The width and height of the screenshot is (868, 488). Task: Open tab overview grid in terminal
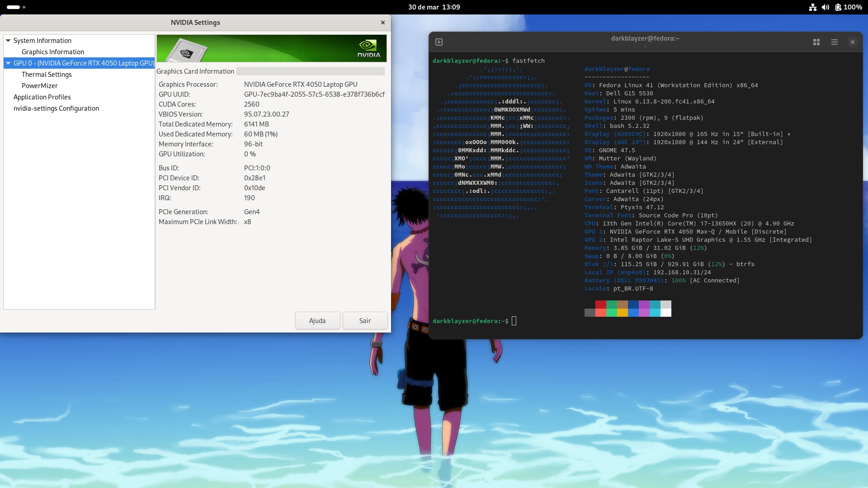point(816,42)
